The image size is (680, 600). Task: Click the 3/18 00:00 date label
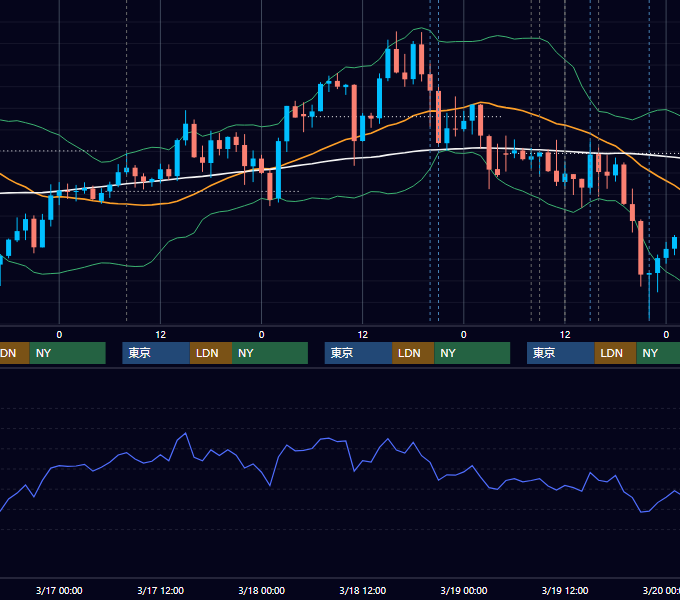click(262, 590)
